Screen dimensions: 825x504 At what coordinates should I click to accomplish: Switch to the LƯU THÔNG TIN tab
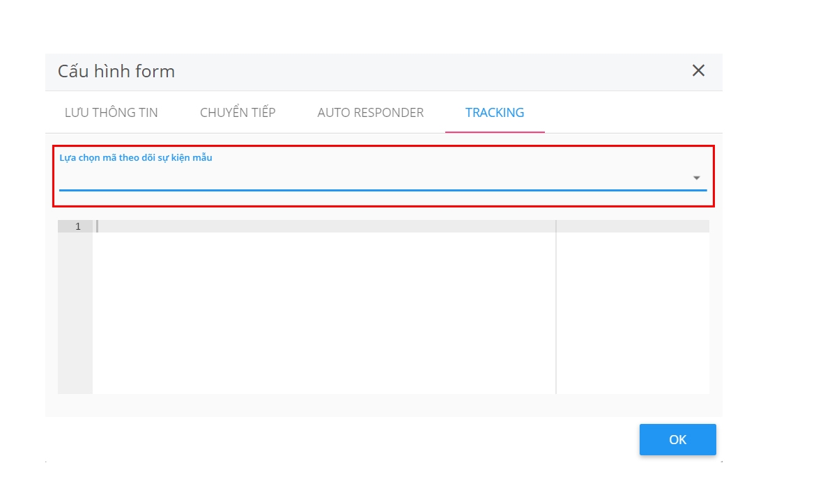(x=111, y=113)
